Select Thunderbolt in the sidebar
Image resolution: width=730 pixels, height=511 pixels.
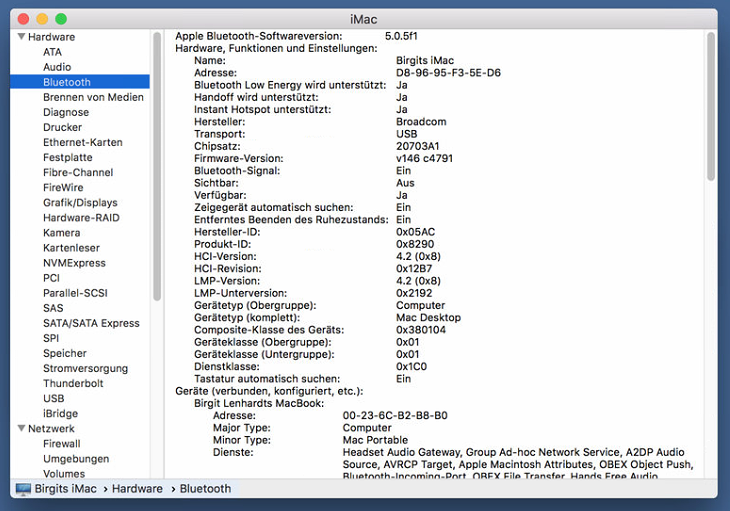(x=73, y=383)
